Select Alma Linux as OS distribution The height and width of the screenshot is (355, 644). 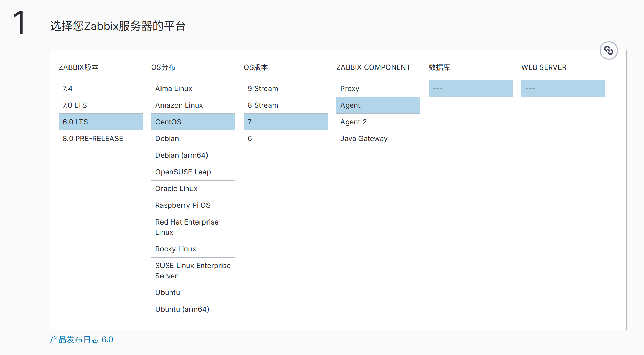(193, 89)
